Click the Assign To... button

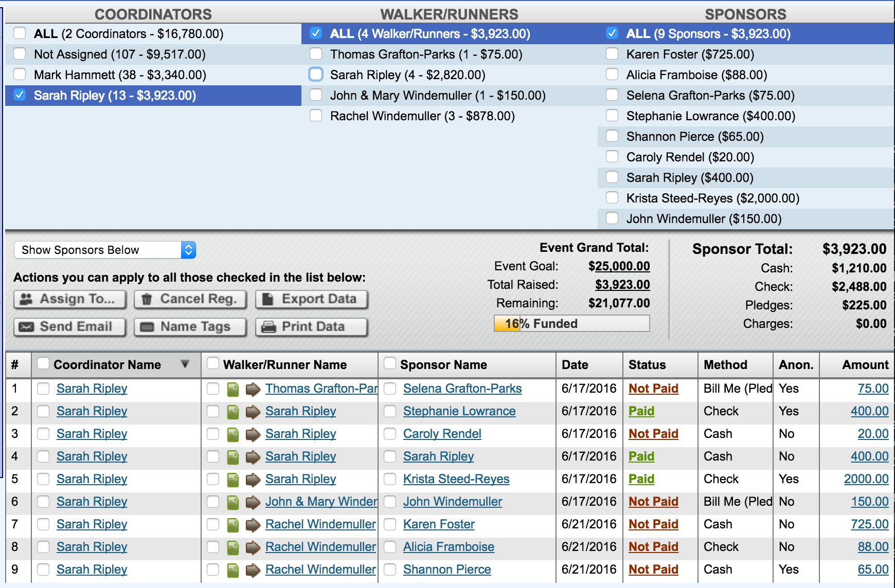pyautogui.click(x=70, y=299)
